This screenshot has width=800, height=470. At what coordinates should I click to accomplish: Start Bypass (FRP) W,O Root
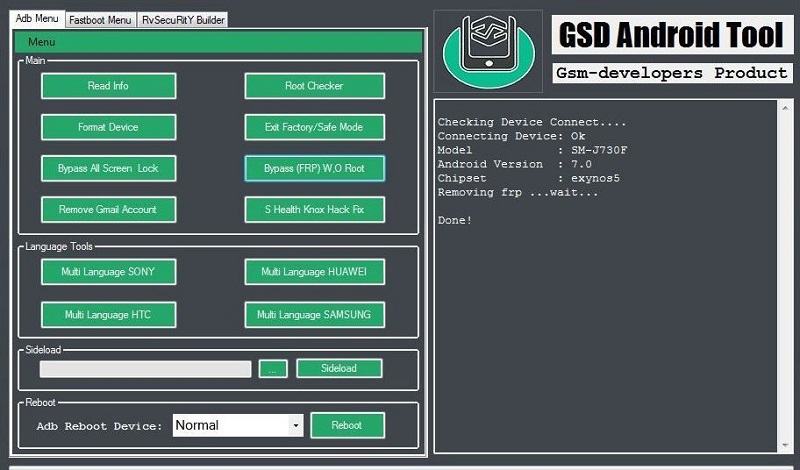[x=314, y=168]
